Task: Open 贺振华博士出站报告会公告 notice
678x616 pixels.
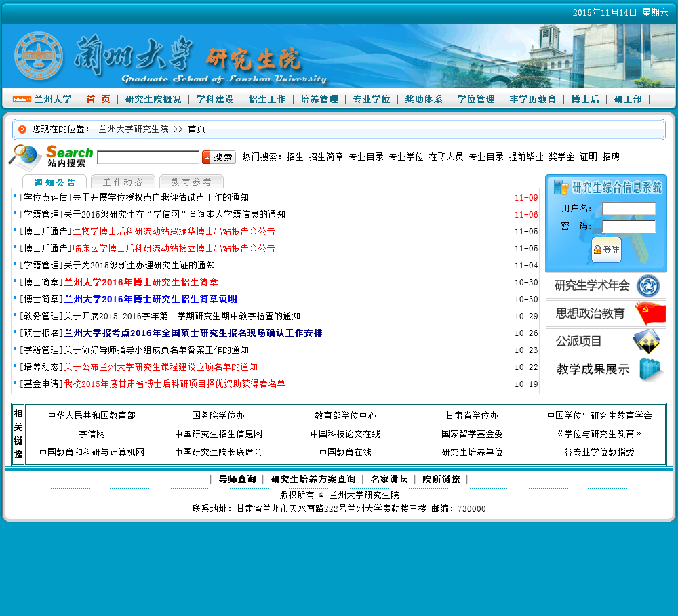Action: pyautogui.click(x=174, y=231)
